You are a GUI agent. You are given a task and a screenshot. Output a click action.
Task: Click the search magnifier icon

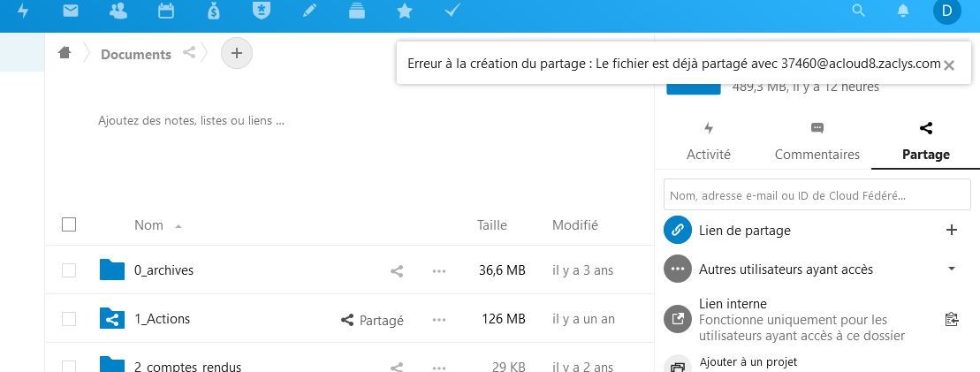(858, 11)
